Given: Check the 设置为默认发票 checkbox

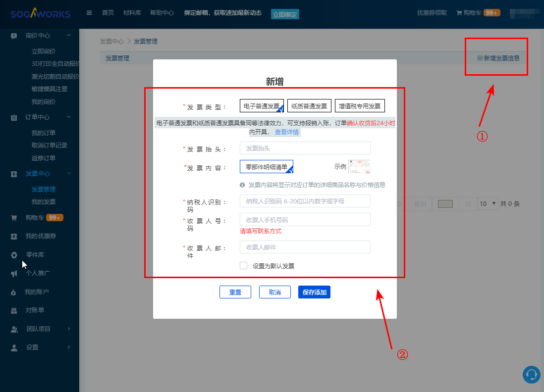Looking at the screenshot, I should pos(243,266).
